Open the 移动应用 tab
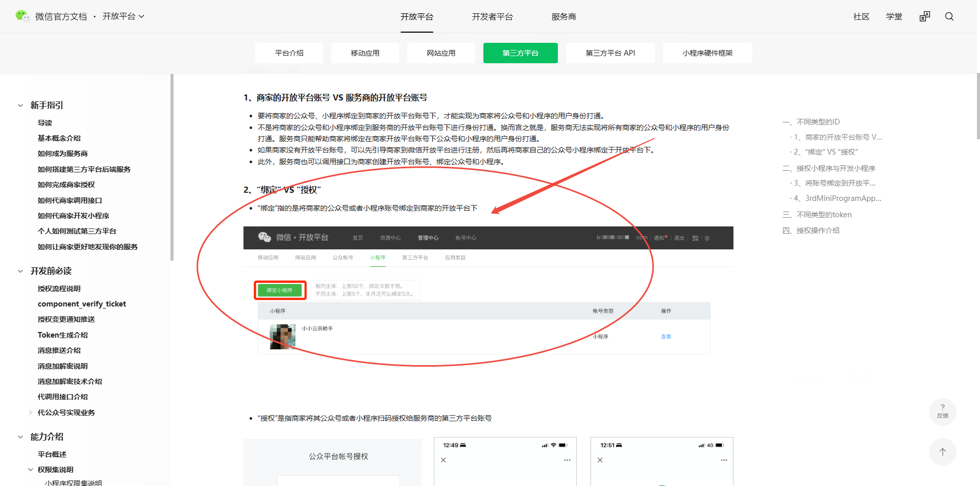The height and width of the screenshot is (486, 980). (365, 53)
